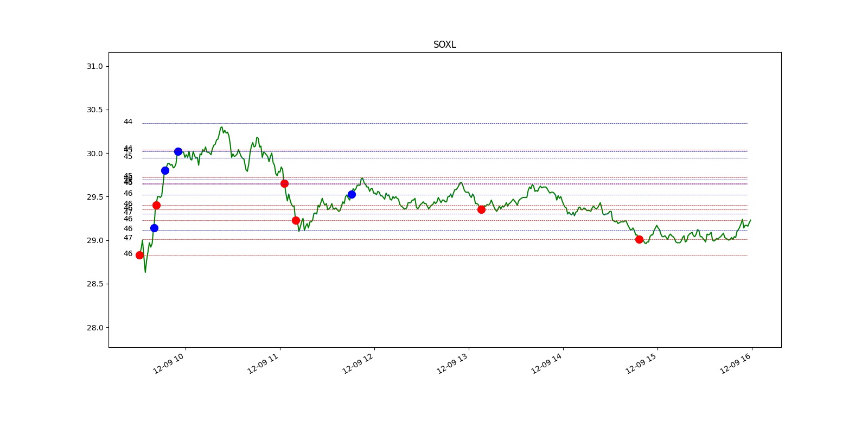
Task: Click the SOXL chart title
Action: 444,44
